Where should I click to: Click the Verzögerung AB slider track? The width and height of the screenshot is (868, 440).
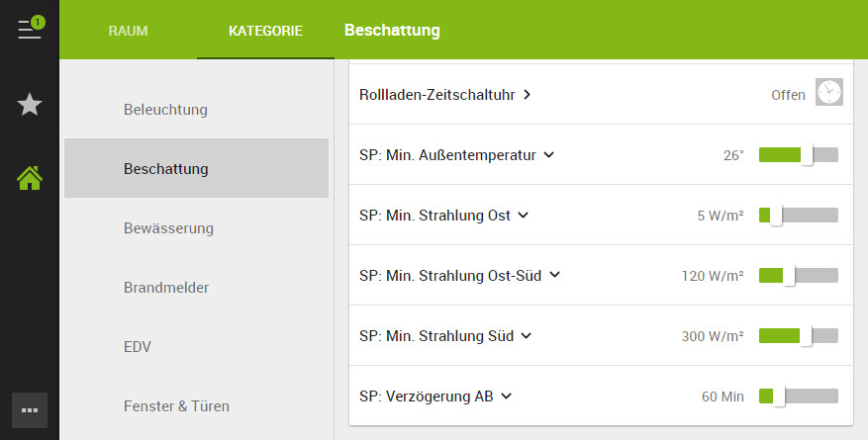pyautogui.click(x=798, y=396)
